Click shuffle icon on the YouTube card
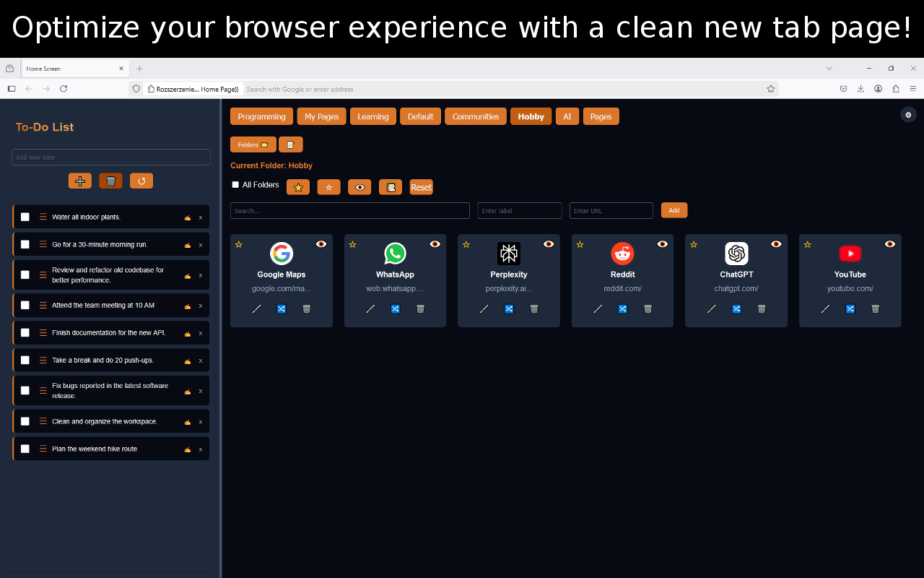The image size is (924, 578). tap(850, 309)
